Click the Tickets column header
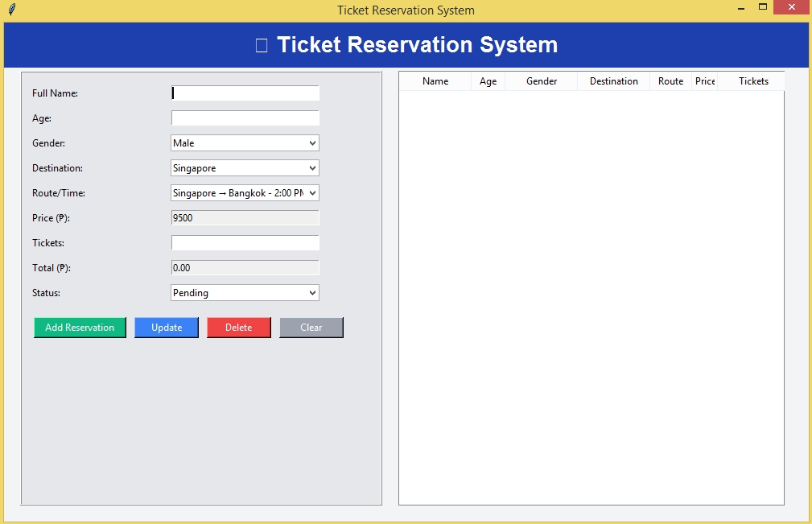 [753, 81]
